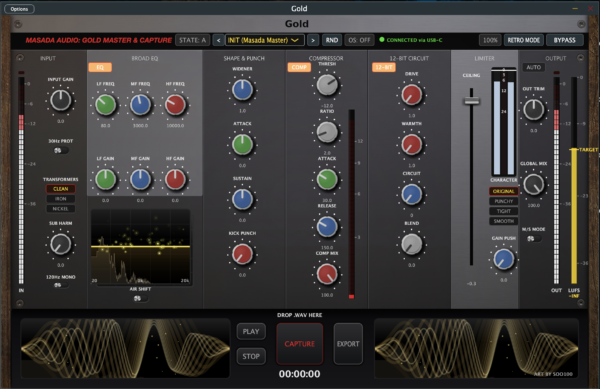Go to the next preset arrow
Viewport: 600px width, 389px height.
(313, 40)
